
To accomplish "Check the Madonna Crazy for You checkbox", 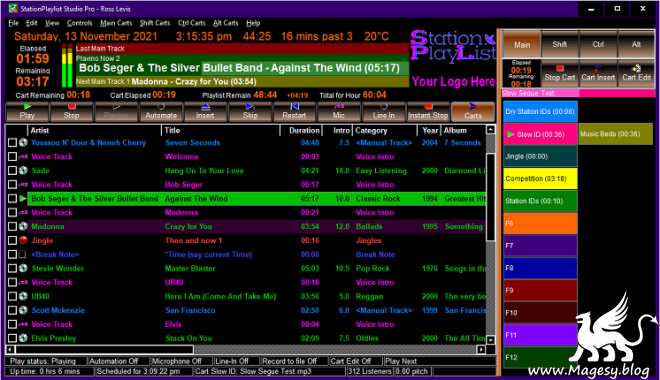I will pyautogui.click(x=12, y=226).
